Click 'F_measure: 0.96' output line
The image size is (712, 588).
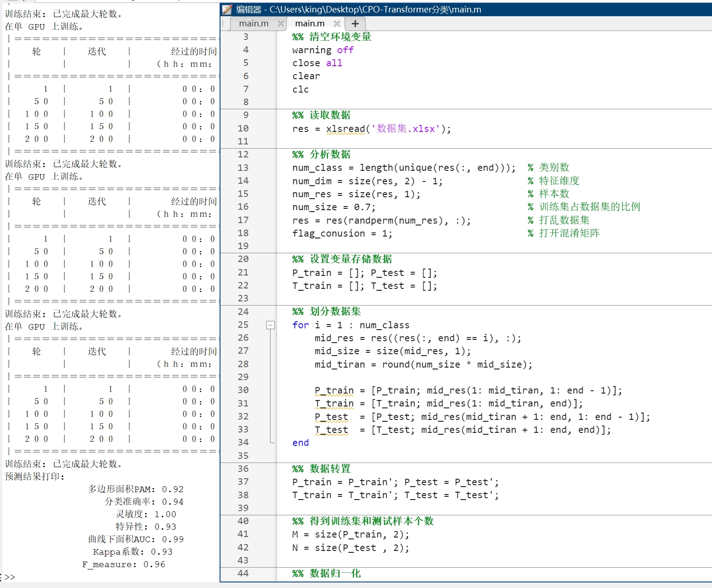click(124, 564)
